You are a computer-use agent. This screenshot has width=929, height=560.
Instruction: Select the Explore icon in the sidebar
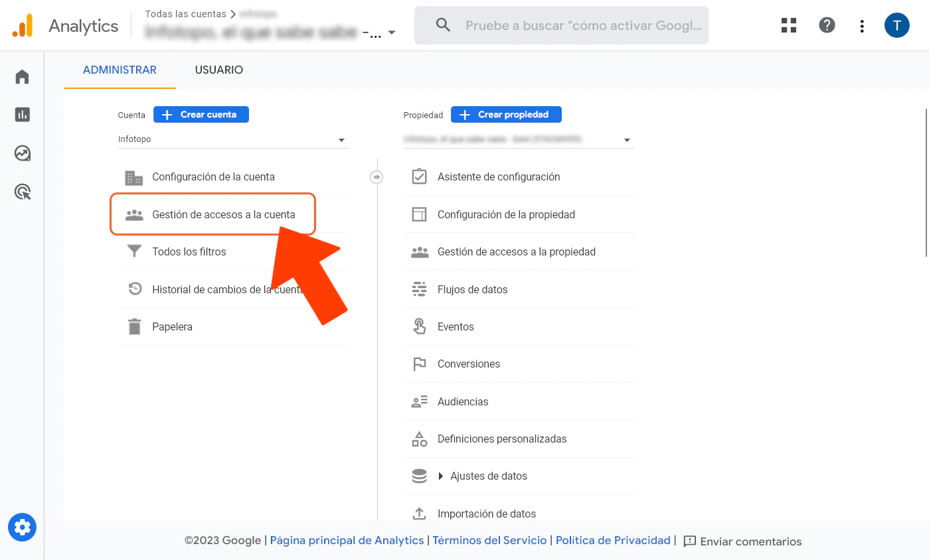coord(22,153)
